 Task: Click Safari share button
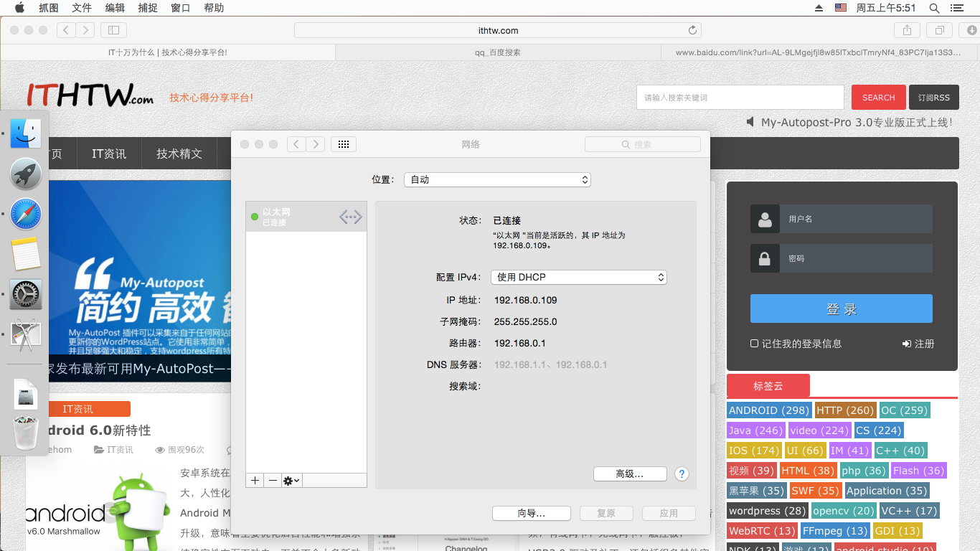[x=907, y=30]
